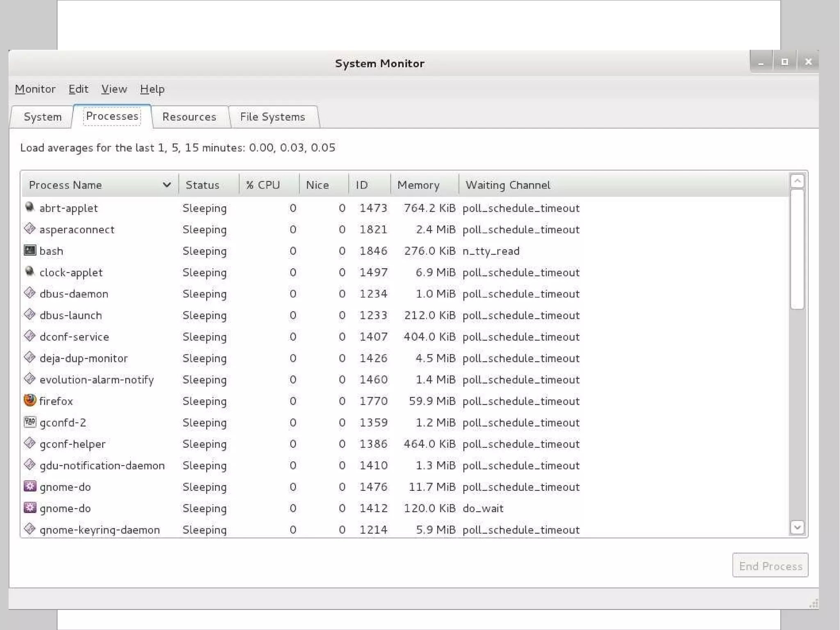Click the gnome-do icon with ID 1476
840x630 pixels.
[x=30, y=486]
